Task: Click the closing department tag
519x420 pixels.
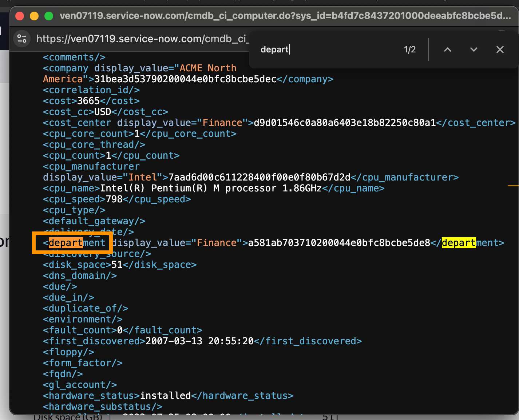Action: pyautogui.click(x=467, y=243)
